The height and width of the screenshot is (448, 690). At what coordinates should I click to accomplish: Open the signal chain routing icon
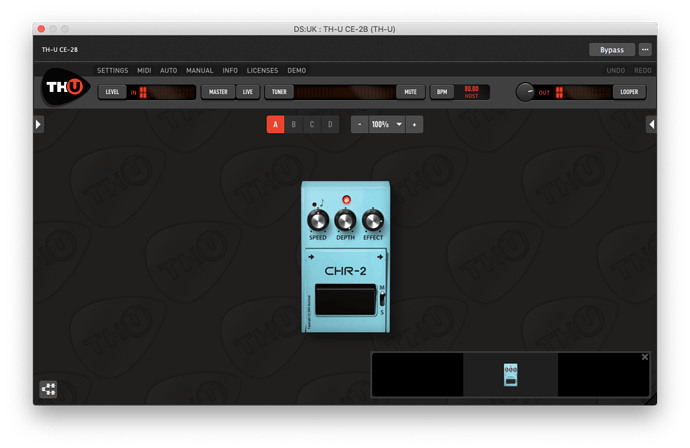click(x=48, y=389)
